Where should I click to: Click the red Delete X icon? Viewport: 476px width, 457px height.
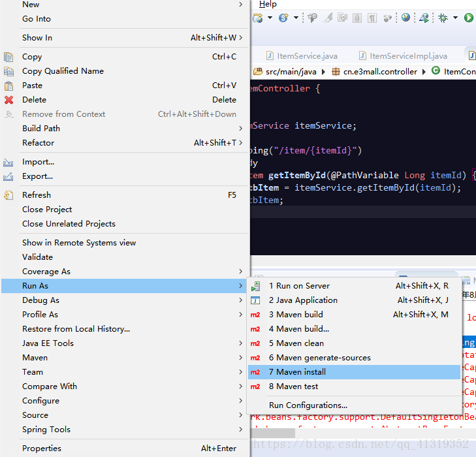(8, 100)
